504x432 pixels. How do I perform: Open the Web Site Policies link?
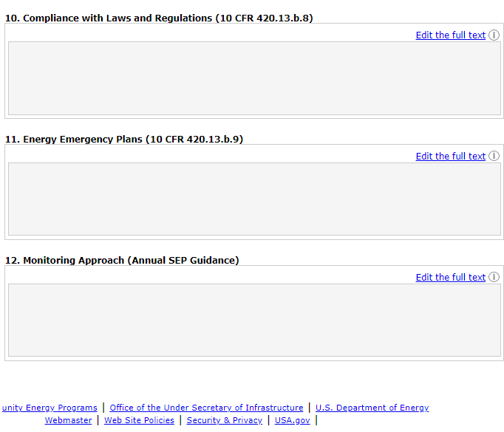coord(139,420)
